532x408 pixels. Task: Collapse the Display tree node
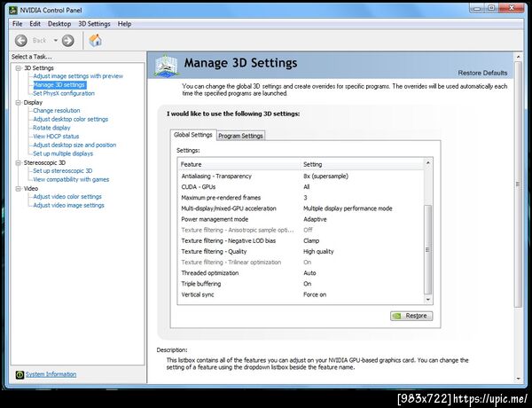point(19,103)
